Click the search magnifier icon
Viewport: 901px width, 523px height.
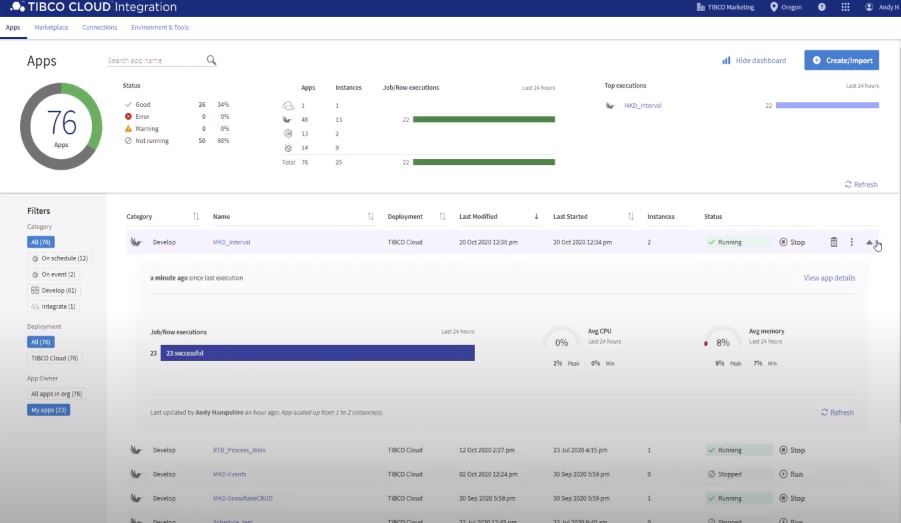coord(211,60)
